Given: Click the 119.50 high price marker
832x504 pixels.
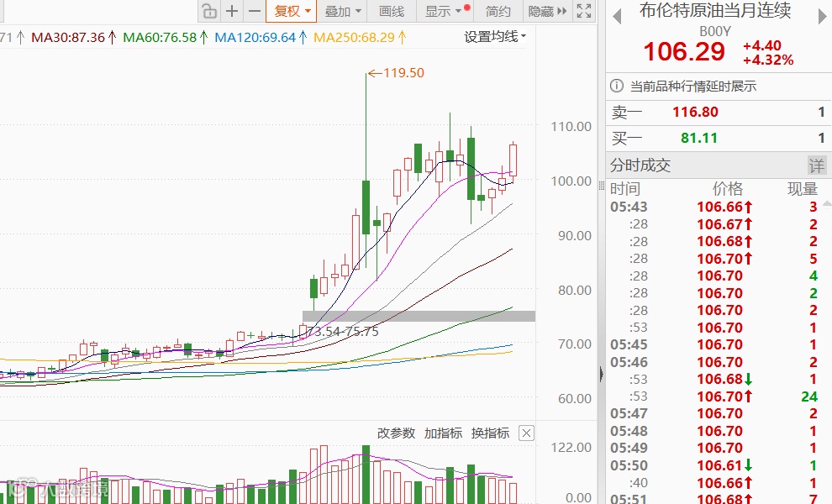Looking at the screenshot, I should pyautogui.click(x=397, y=73).
